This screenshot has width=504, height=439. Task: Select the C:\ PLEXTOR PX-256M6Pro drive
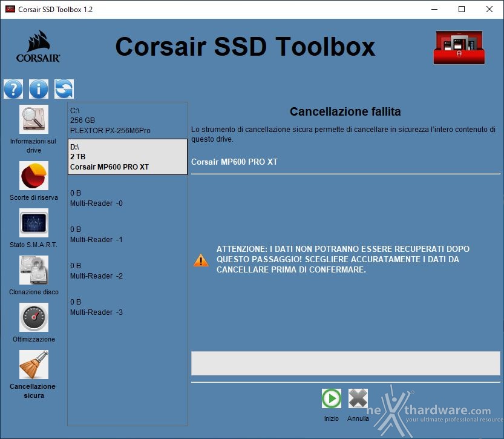(128, 120)
